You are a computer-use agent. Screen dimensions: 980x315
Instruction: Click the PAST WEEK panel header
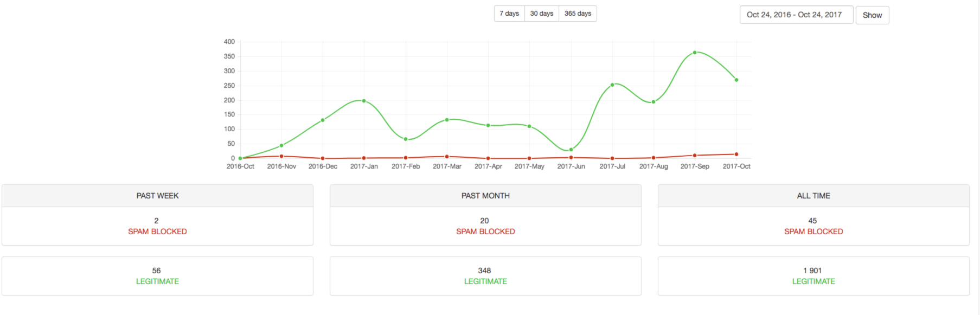[x=157, y=196]
